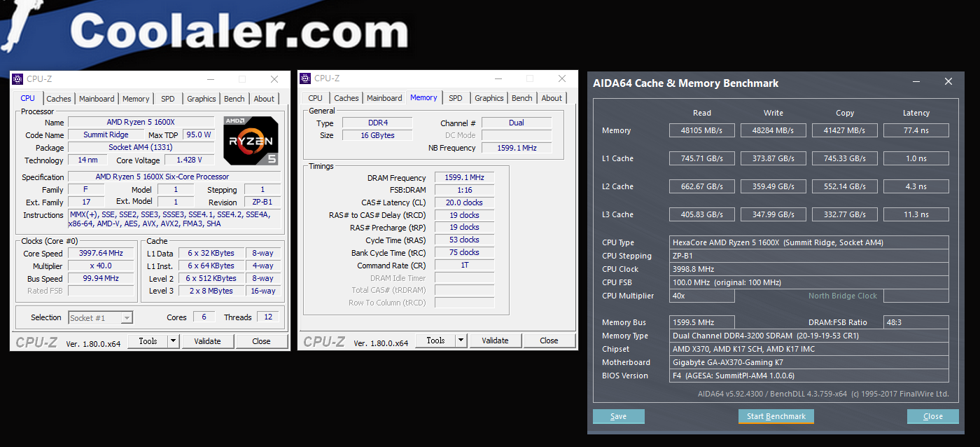Click DRAM Frequency value 1599.1 MHz
Viewport: 980px width, 447px height.
(464, 178)
